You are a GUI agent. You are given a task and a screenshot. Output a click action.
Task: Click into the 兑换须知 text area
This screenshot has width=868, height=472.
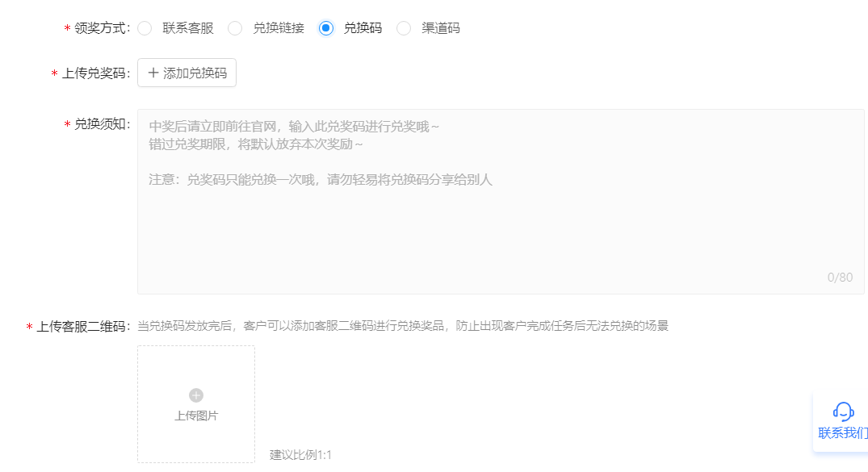pyautogui.click(x=501, y=202)
